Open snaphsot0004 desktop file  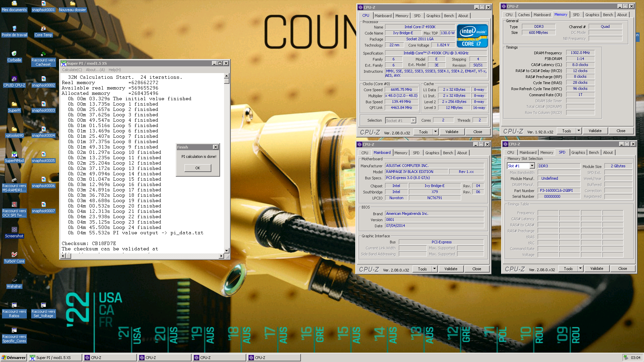tap(43, 132)
